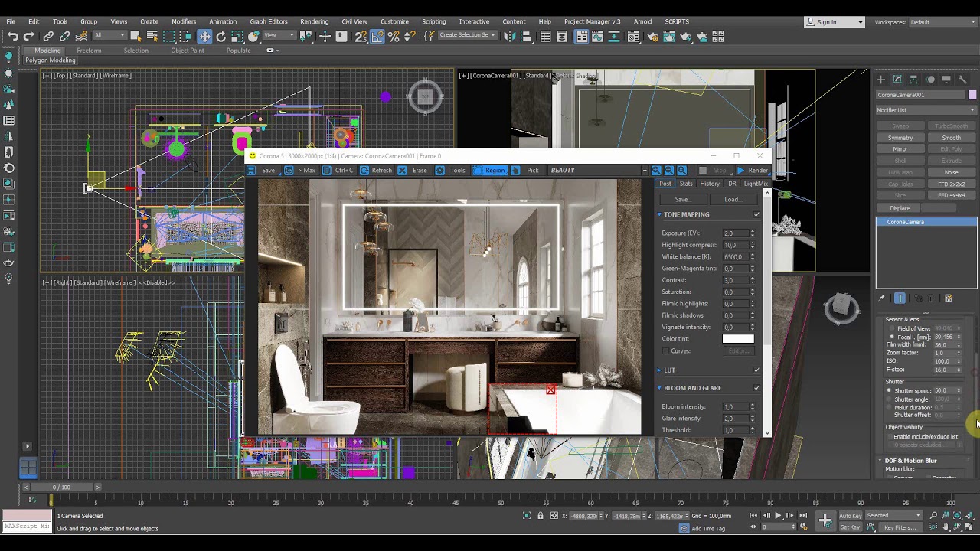The height and width of the screenshot is (551, 980).
Task: Open the Create Selection Set dropdown
Action: click(469, 35)
